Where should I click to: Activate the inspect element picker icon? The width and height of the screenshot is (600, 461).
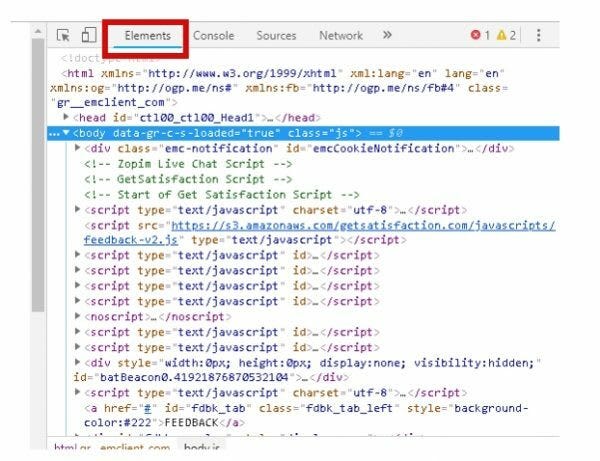[63, 35]
